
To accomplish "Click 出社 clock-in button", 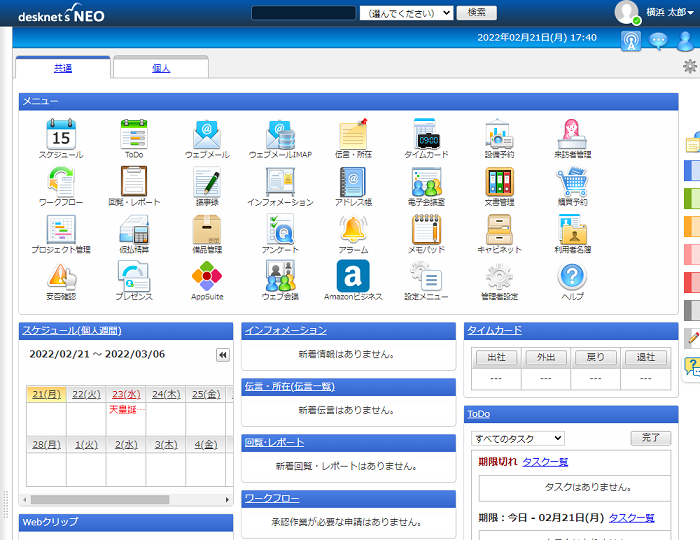I will (496, 357).
